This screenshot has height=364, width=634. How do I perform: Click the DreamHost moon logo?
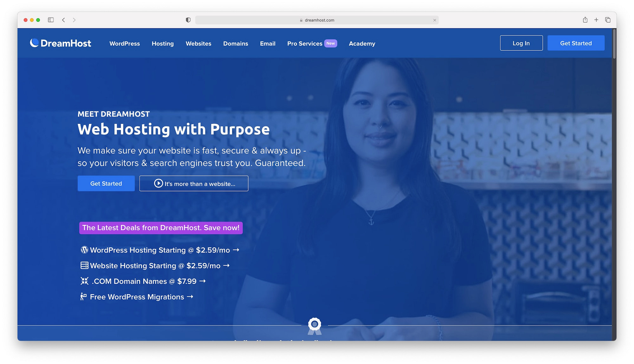pos(34,43)
